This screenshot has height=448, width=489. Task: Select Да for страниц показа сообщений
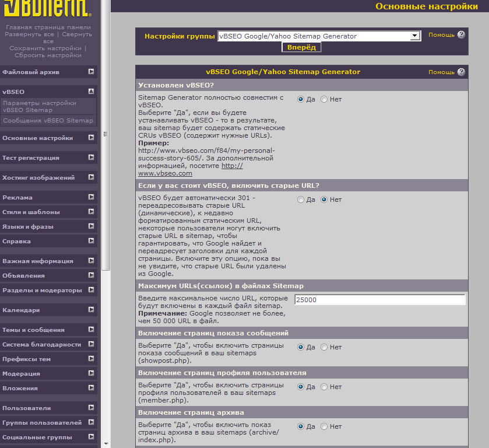click(x=301, y=347)
